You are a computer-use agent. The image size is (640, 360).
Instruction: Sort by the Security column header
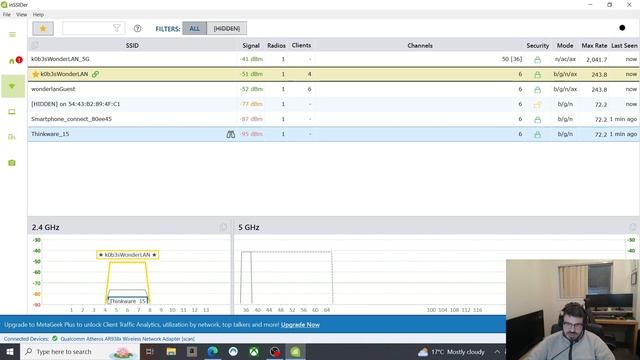538,45
